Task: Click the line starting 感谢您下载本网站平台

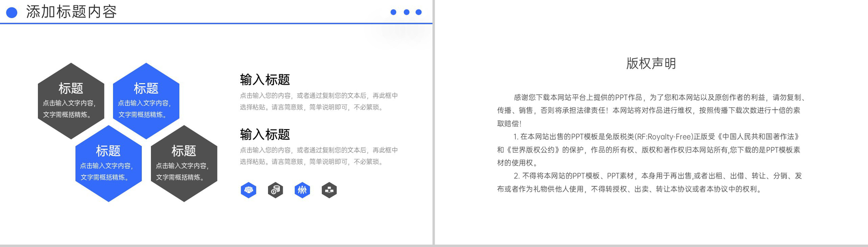Action: [x=660, y=97]
